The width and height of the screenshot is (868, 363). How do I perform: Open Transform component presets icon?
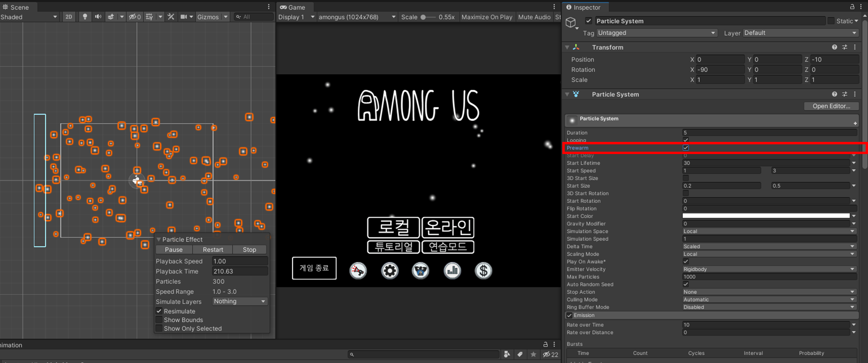(x=845, y=47)
